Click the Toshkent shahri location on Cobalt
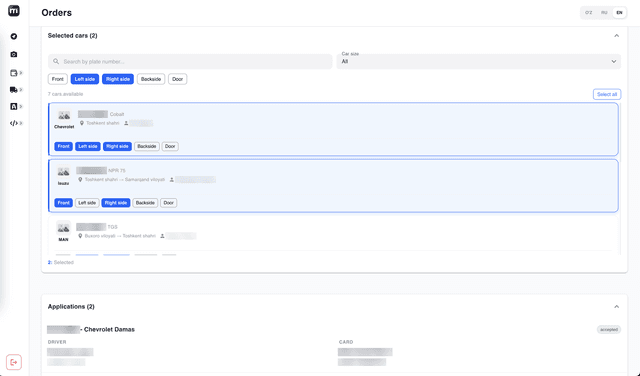The image size is (640, 376). point(102,123)
